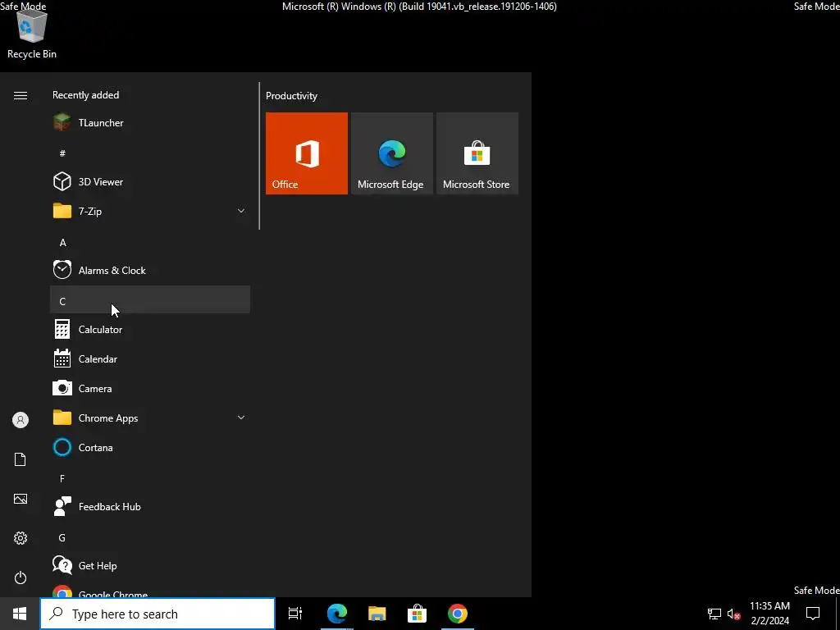Expand the 7-Zip folder chevron

[241, 211]
